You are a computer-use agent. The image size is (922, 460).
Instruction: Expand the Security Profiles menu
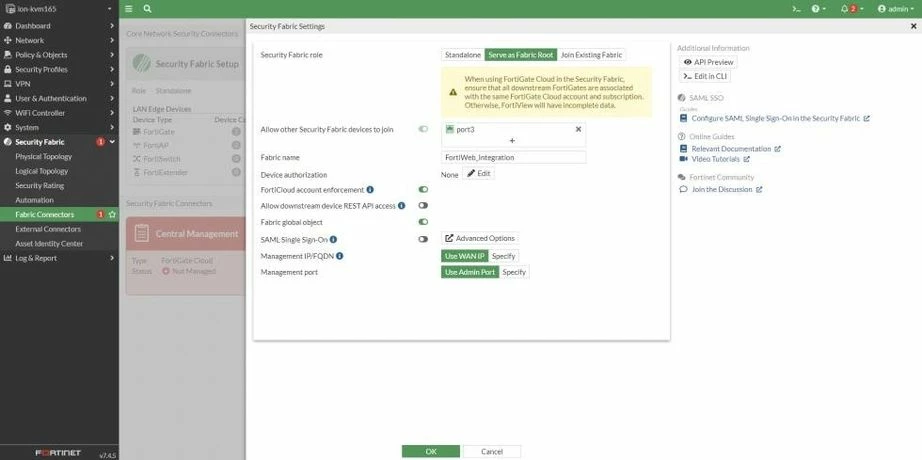pos(59,69)
